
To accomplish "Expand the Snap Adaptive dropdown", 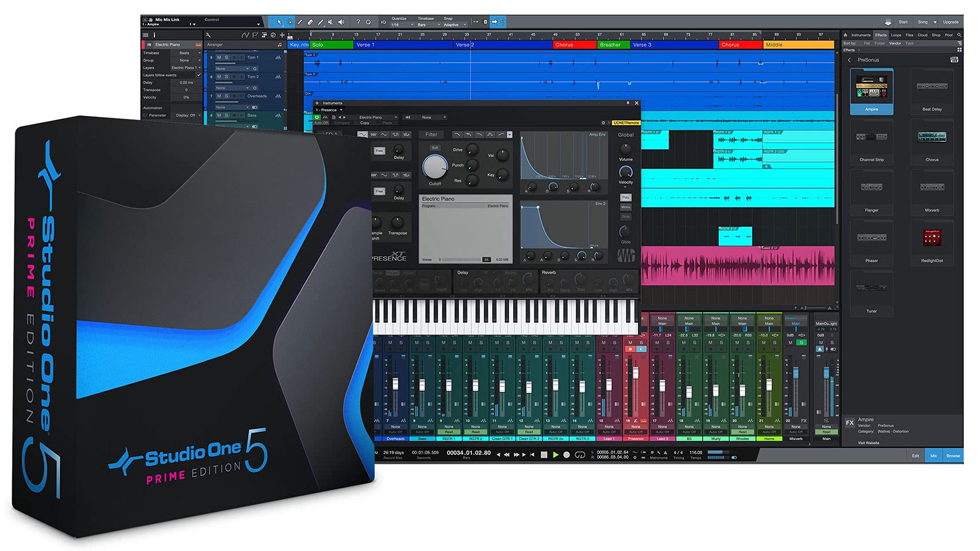I will (454, 25).
